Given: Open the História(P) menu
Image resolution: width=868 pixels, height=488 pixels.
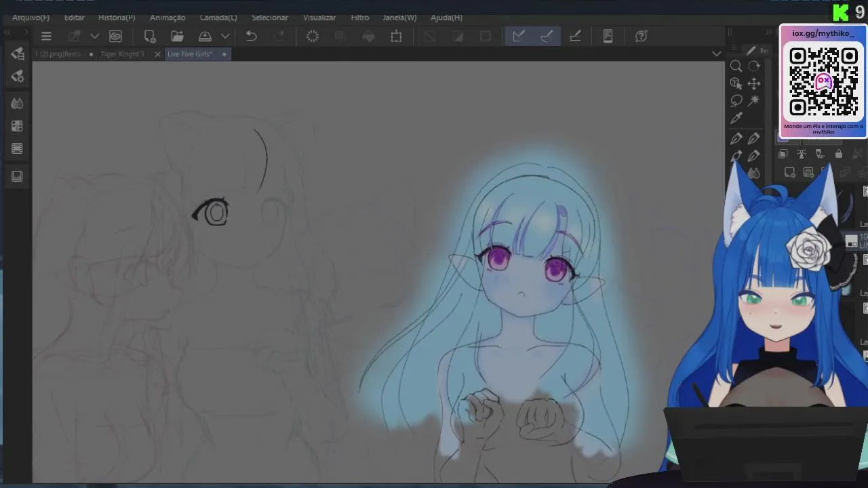Looking at the screenshot, I should click(117, 18).
